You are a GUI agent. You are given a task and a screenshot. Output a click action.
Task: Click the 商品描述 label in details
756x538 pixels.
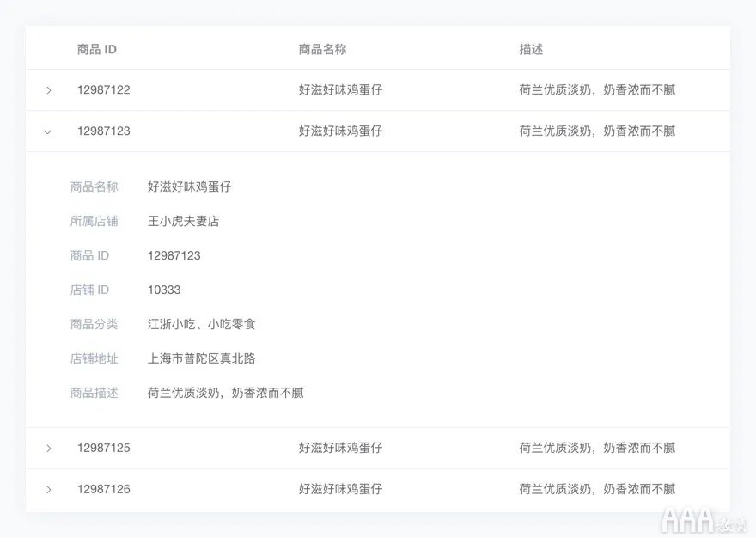[94, 393]
